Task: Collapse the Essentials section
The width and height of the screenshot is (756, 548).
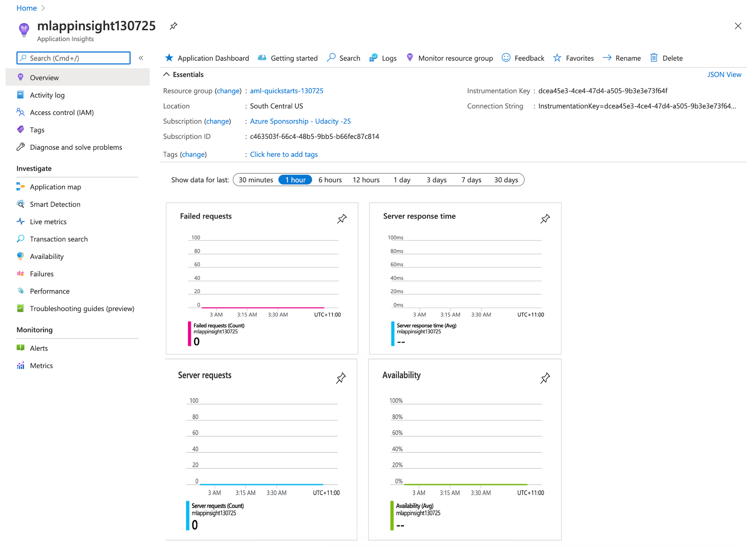Action: (x=167, y=74)
